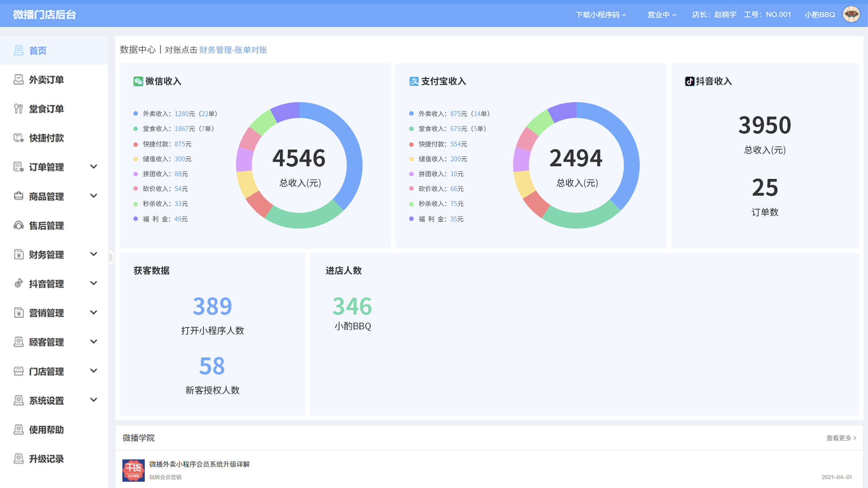Viewport: 868px width, 488px height.
Task: Click the 快捷付款 sidebar icon
Action: coord(19,138)
